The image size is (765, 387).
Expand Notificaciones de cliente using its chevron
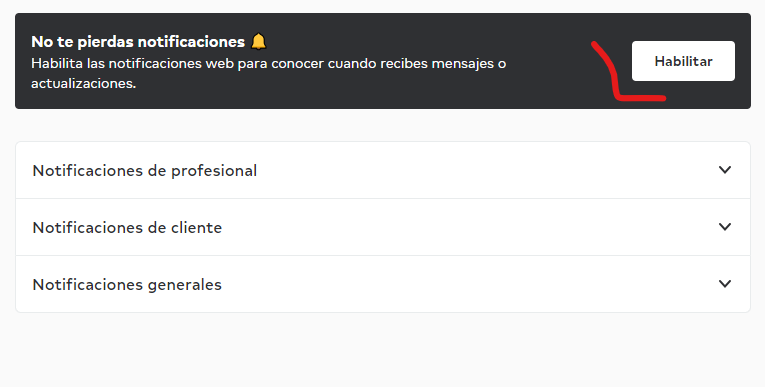[725, 227]
